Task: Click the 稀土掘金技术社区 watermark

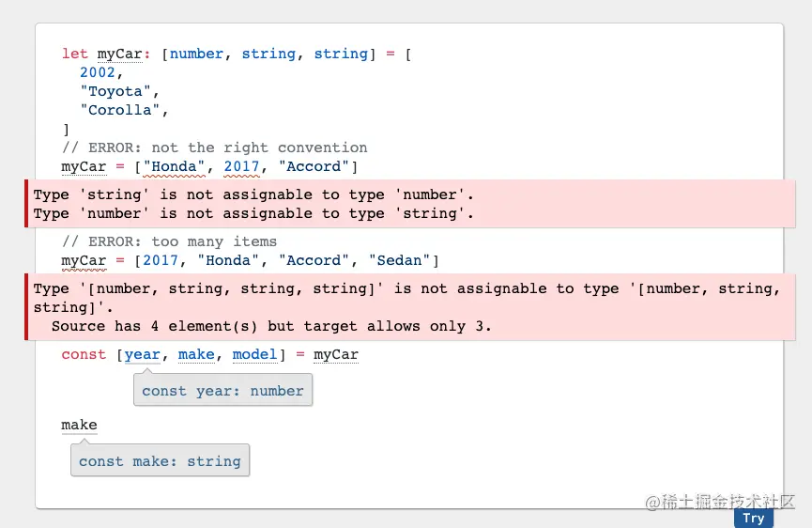Action: (x=720, y=502)
